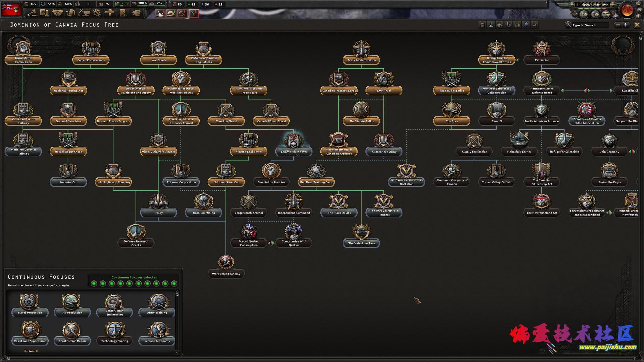
Task: Open the world tension globe
Action: (x=627, y=10)
